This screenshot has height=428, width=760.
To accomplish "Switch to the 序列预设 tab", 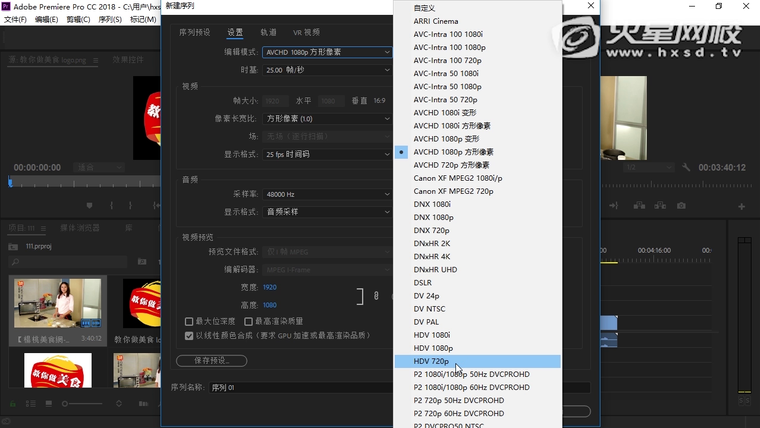I will click(197, 33).
